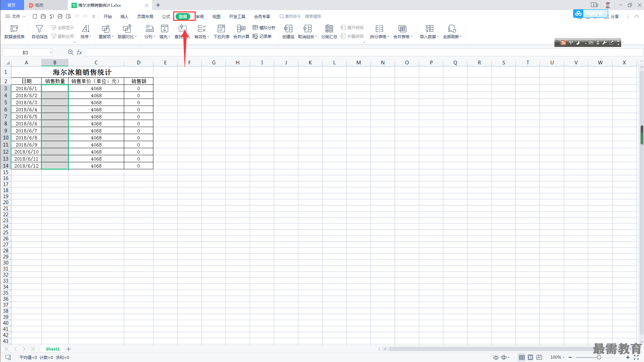644x362 pixels.
Task: Switch to normal view in status bar
Action: pos(522,357)
